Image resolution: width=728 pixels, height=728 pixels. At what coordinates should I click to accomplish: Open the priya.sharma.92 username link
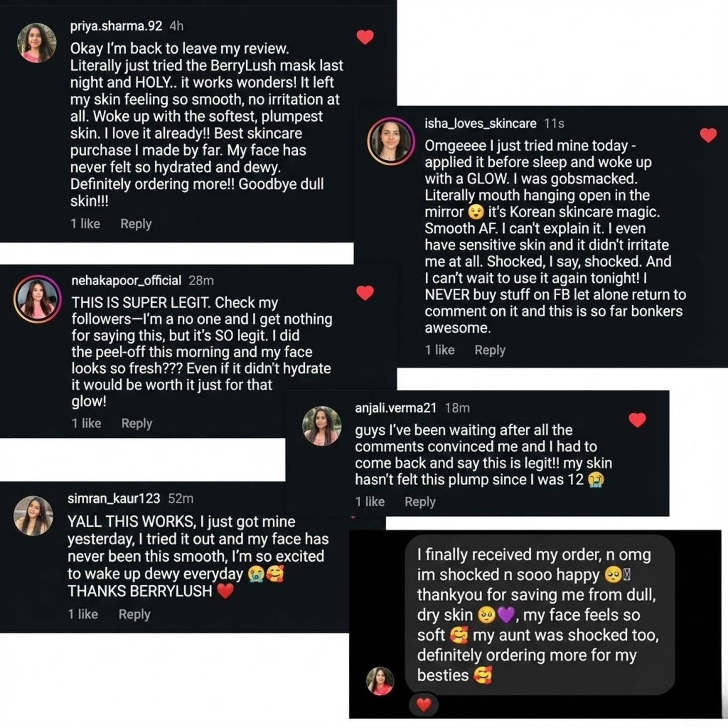click(116, 26)
